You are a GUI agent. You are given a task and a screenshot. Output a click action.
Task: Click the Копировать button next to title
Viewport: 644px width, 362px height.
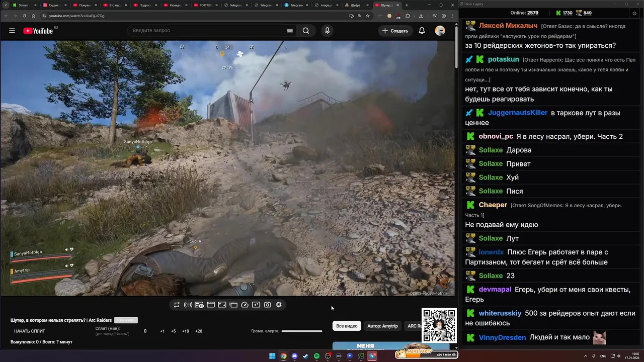coord(126,320)
